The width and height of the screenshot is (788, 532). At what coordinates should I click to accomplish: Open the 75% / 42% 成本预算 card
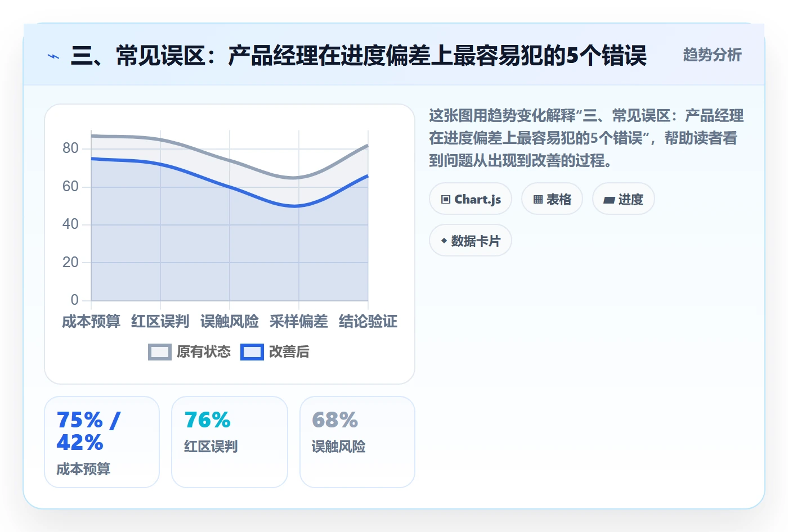102,442
